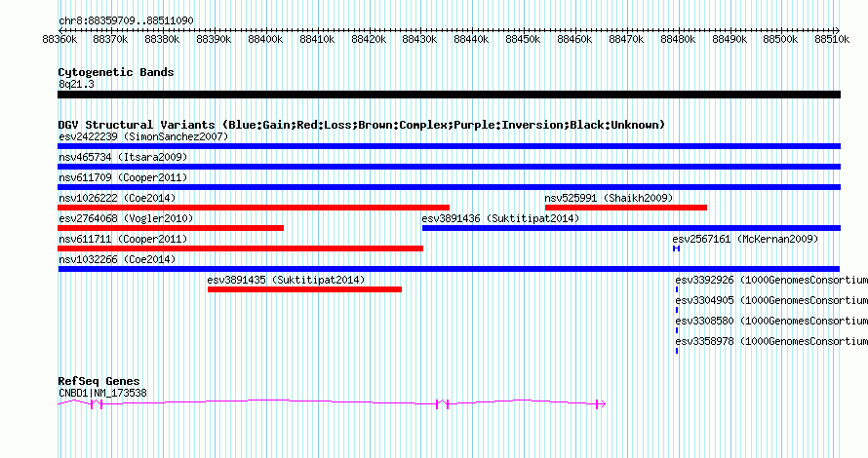Click the 88490k ruler label

730,39
